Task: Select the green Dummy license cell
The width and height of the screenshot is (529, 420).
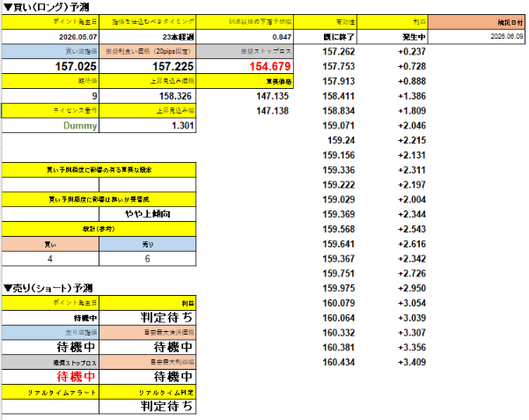Action: pos(50,126)
